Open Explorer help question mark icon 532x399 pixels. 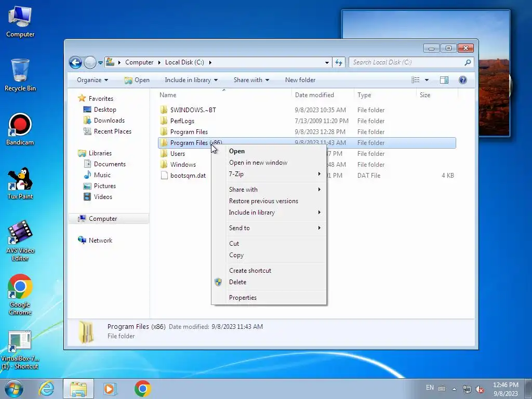(463, 80)
